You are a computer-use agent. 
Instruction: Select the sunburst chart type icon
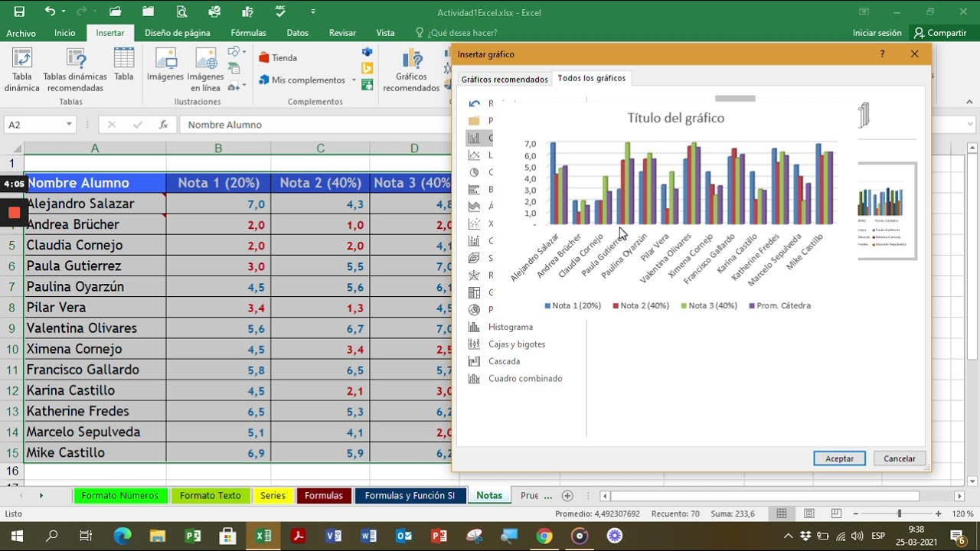click(474, 309)
